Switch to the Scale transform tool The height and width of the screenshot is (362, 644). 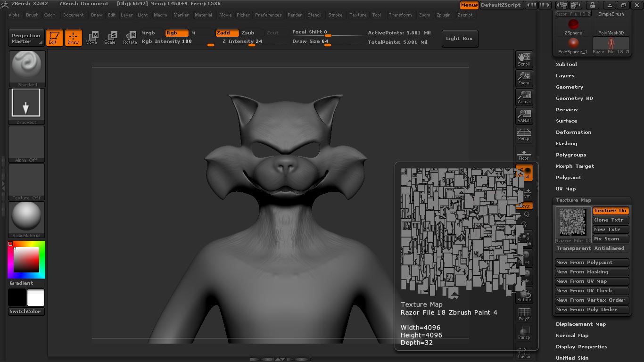click(110, 38)
